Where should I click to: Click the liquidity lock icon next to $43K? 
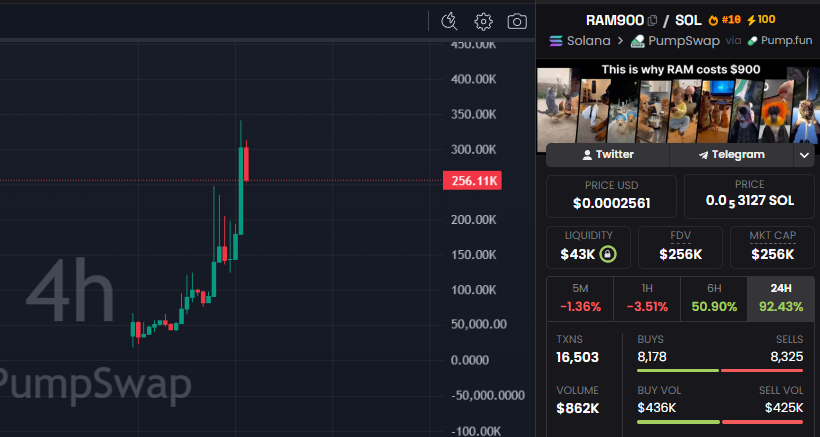click(608, 255)
